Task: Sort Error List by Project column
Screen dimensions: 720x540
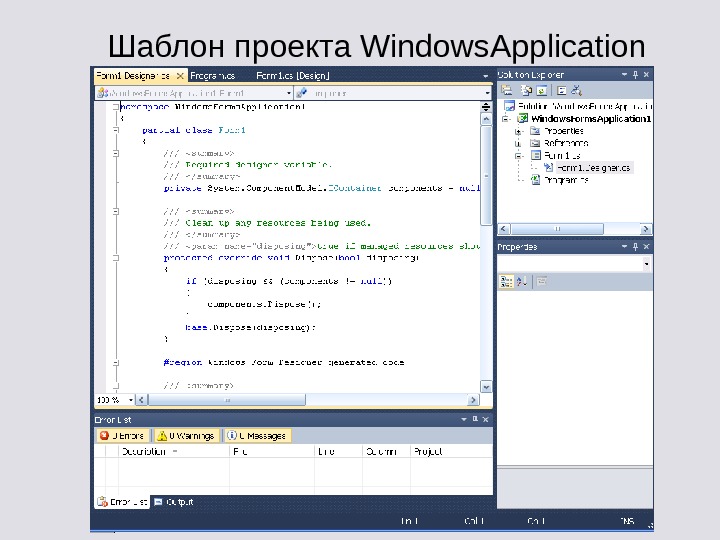Action: [451, 451]
